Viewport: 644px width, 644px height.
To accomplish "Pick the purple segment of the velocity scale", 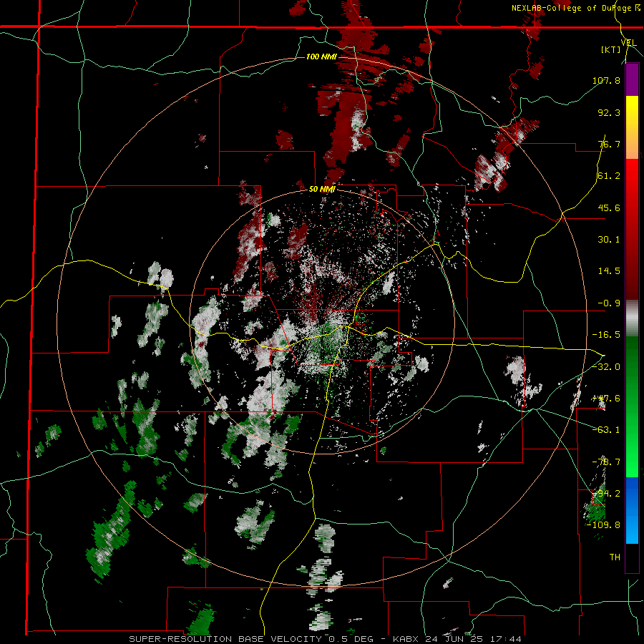I will pos(632,80).
